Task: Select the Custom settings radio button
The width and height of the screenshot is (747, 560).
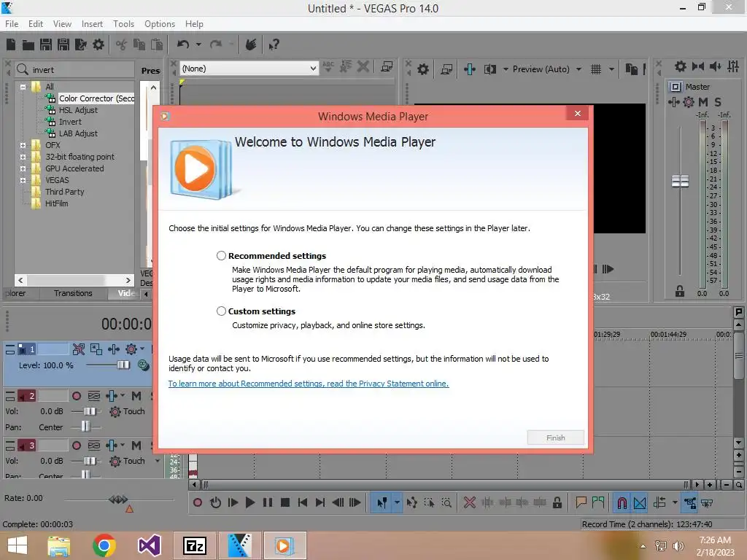Action: [221, 311]
